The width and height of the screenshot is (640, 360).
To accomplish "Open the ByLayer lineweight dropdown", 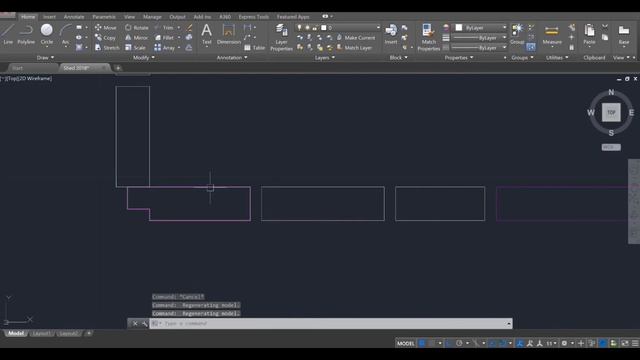I will point(480,38).
